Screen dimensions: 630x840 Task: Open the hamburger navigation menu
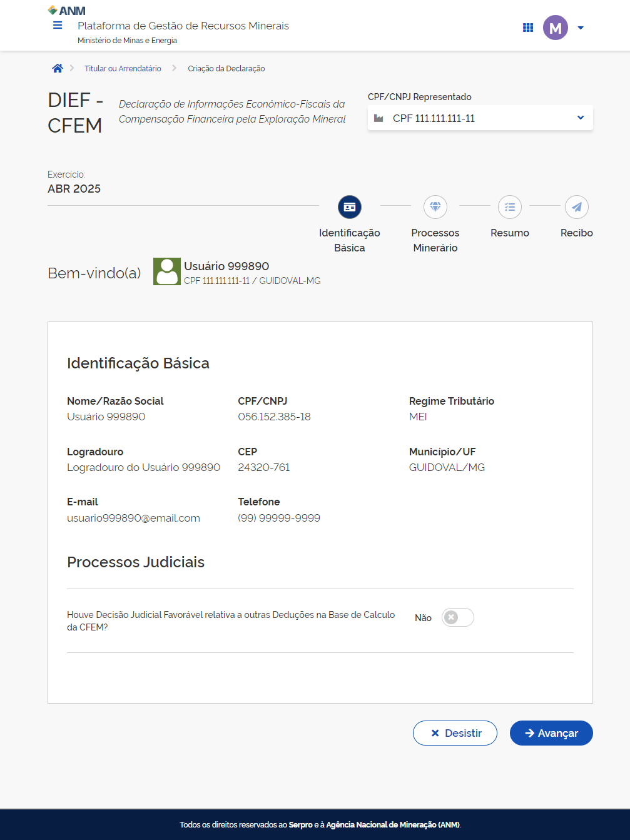[x=58, y=26]
